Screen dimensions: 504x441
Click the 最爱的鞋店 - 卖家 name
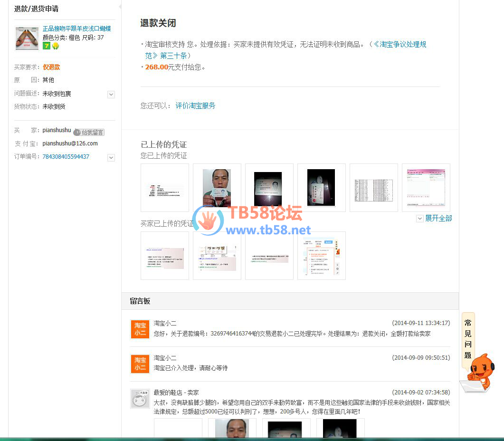pyautogui.click(x=176, y=393)
